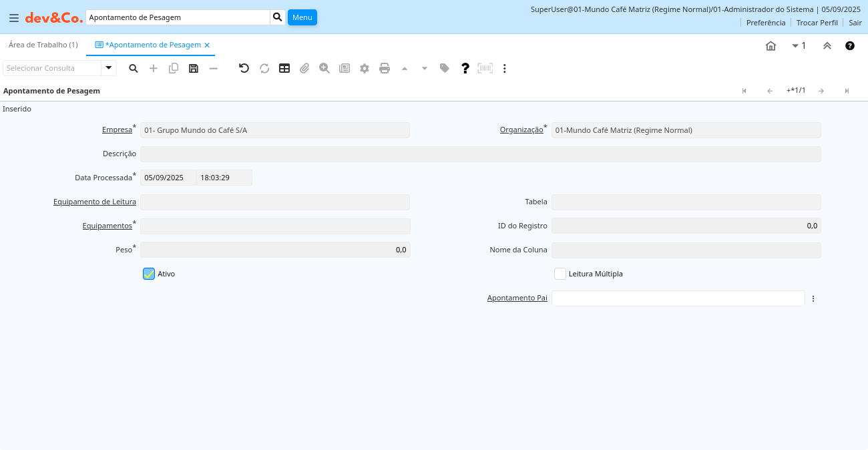This screenshot has height=450, width=868.
Task: Click the Preferência link
Action: pos(766,23)
